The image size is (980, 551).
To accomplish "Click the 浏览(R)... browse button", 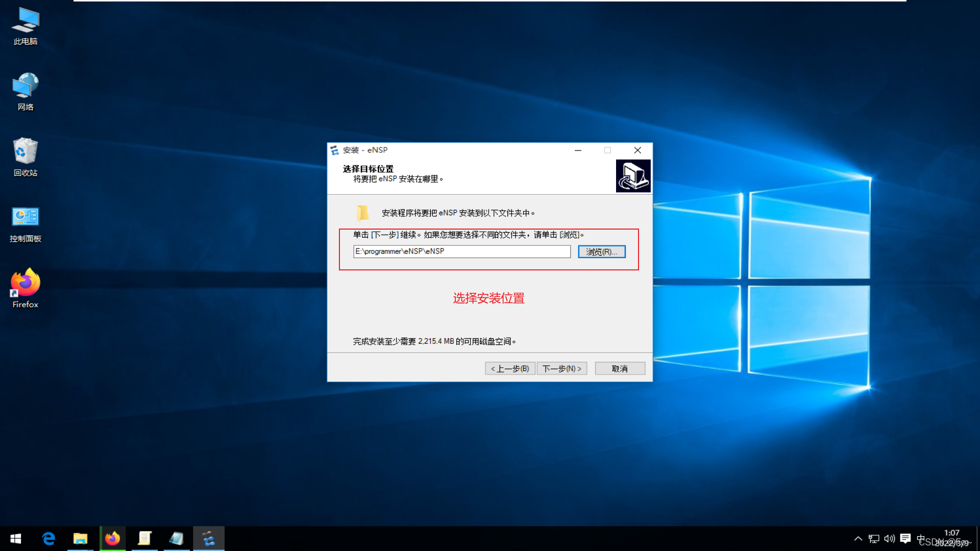I will [602, 252].
